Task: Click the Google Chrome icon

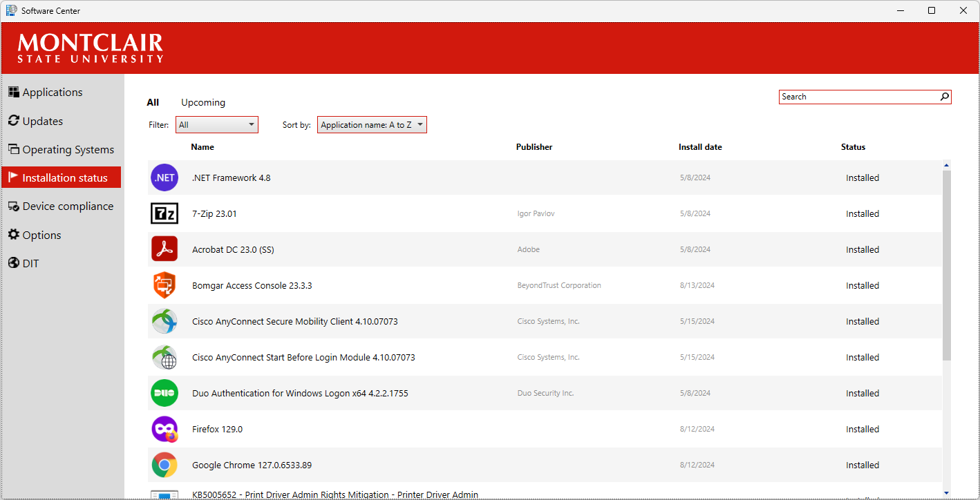Action: [x=164, y=465]
